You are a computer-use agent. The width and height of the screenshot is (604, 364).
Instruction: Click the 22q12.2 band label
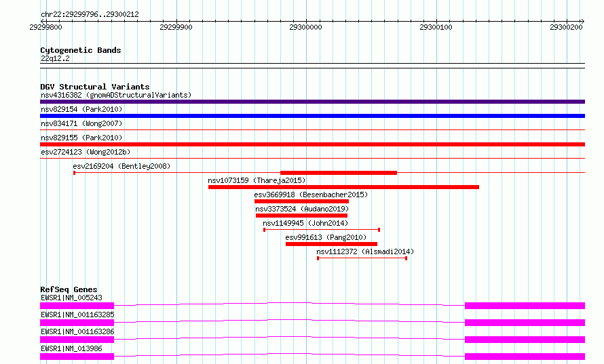pos(55,58)
